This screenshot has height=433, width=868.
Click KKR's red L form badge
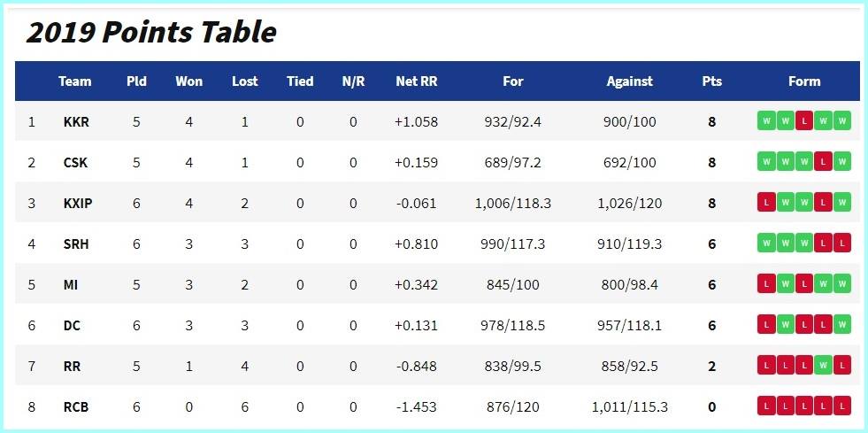[x=803, y=120]
